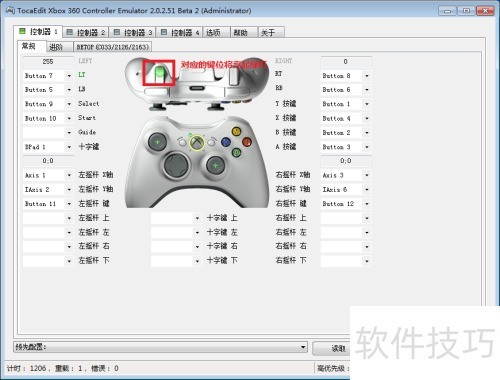Open the 右摇杆 X轴 dropdown showing Axis 3
This screenshot has width=500, height=380.
coord(346,175)
